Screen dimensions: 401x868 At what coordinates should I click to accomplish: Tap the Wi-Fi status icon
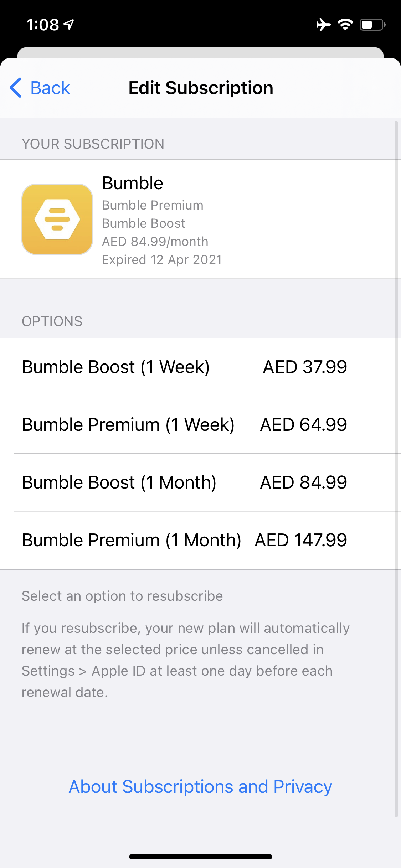click(x=345, y=25)
